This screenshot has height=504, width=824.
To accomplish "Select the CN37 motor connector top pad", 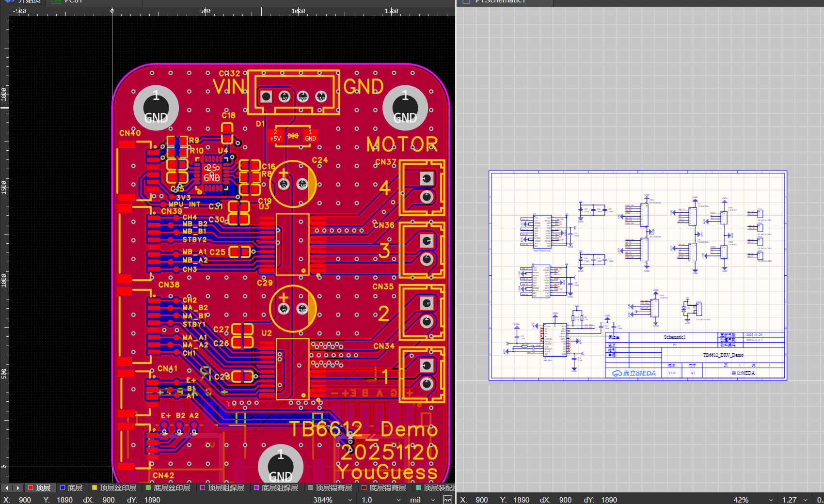I will click(427, 178).
